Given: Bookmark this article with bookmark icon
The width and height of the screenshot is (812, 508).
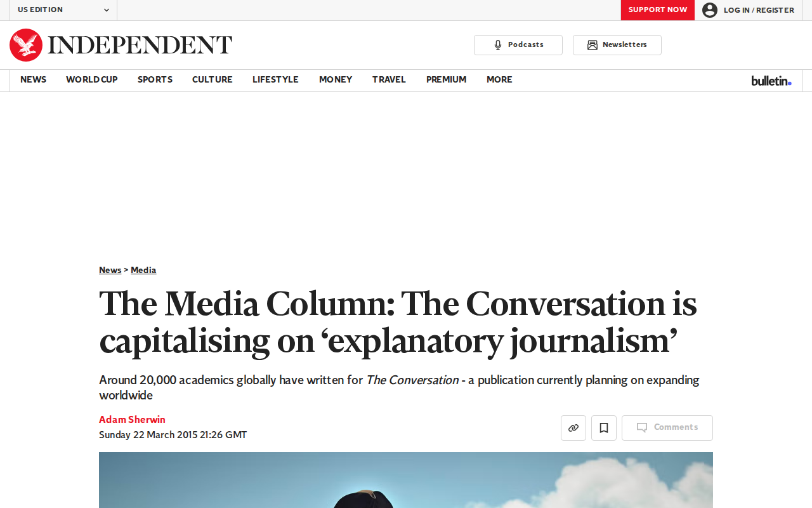Looking at the screenshot, I should pyautogui.click(x=604, y=428).
